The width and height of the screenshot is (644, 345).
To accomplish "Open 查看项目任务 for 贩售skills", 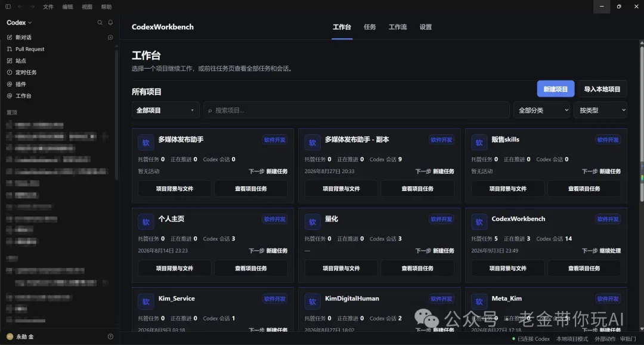I will (x=584, y=189).
